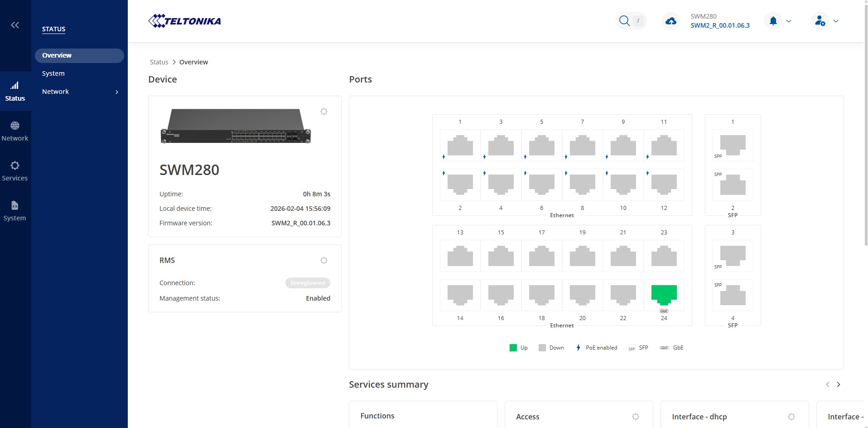Click the search magnifier icon

pos(624,21)
